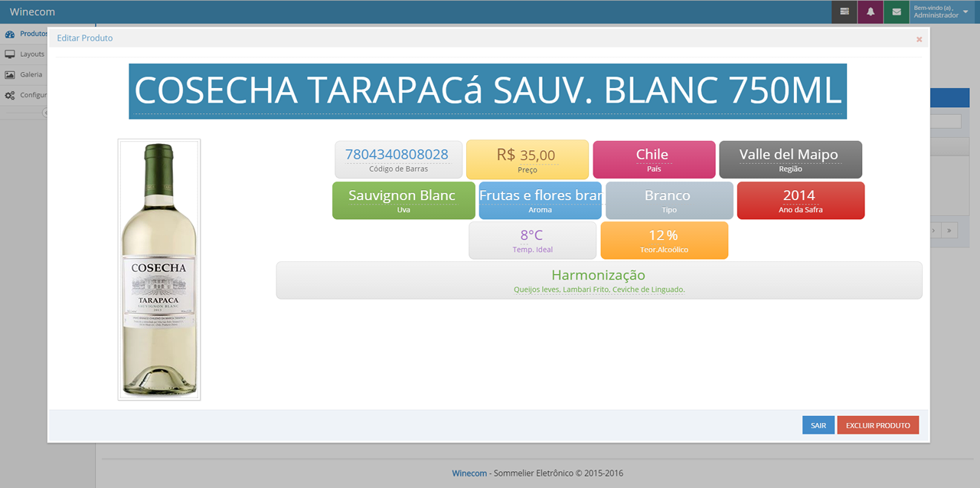The width and height of the screenshot is (980, 488).
Task: Click the wine bottle product image
Action: 159,269
